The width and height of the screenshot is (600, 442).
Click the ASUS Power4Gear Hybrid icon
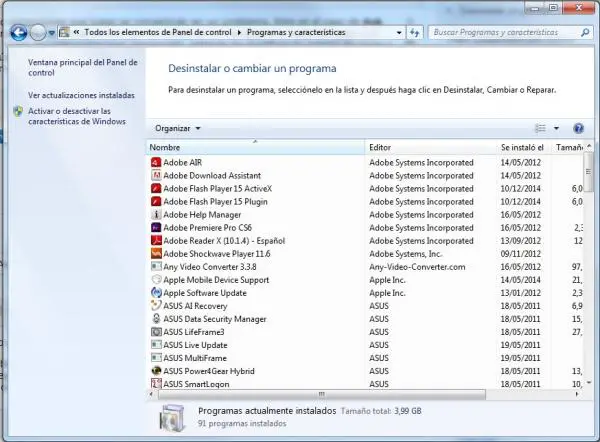156,370
